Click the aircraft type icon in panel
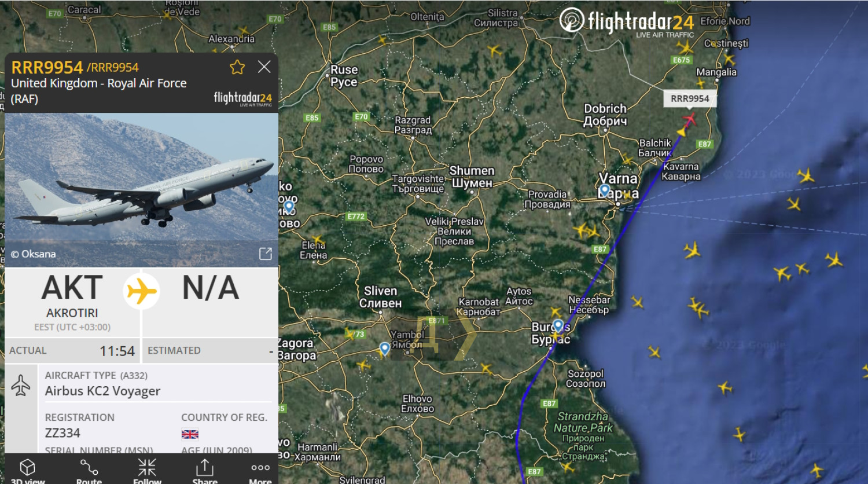 click(x=21, y=385)
